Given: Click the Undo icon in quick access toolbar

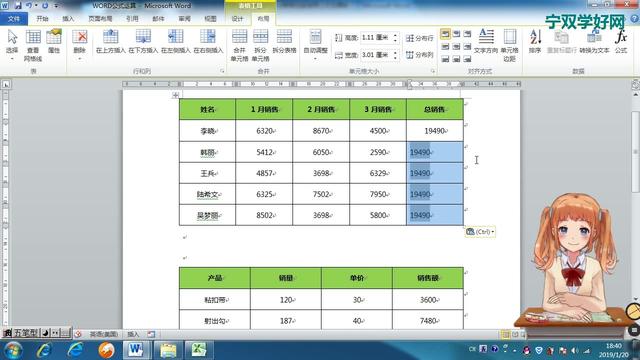Looking at the screenshot, I should [x=29, y=6].
